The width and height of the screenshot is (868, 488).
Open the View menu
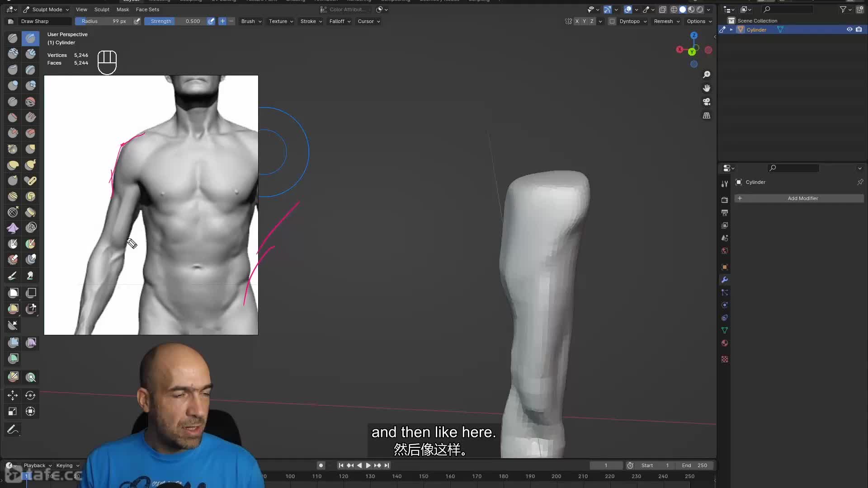click(x=81, y=9)
